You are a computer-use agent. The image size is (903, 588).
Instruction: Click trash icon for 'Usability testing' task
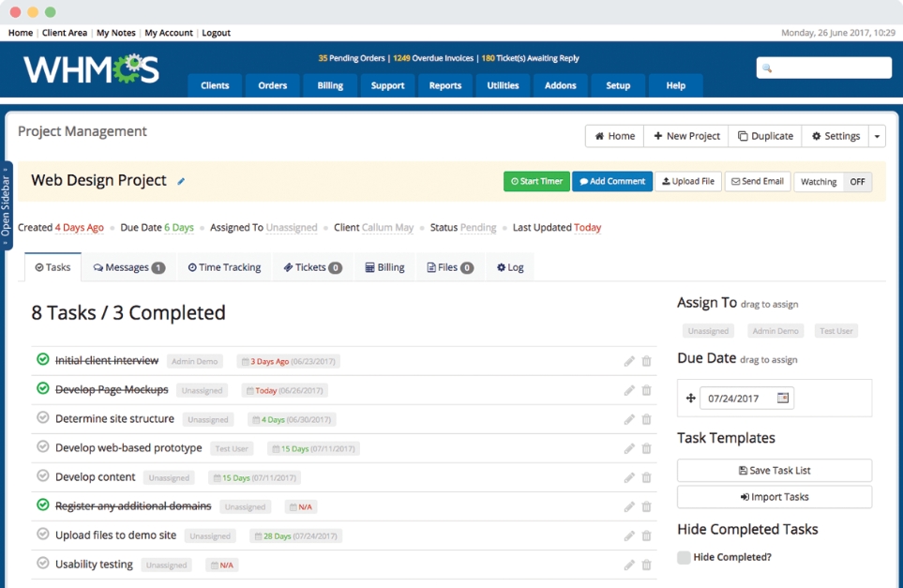pyautogui.click(x=646, y=565)
